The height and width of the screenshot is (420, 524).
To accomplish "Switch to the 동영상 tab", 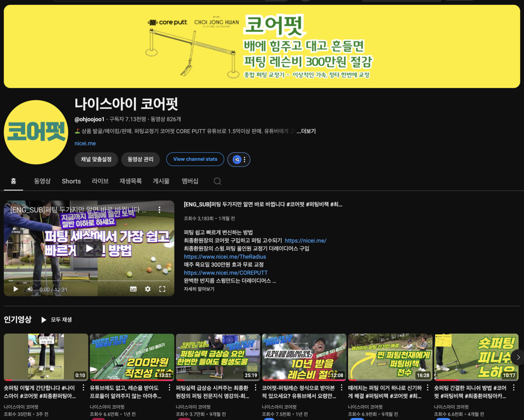I will [x=42, y=181].
